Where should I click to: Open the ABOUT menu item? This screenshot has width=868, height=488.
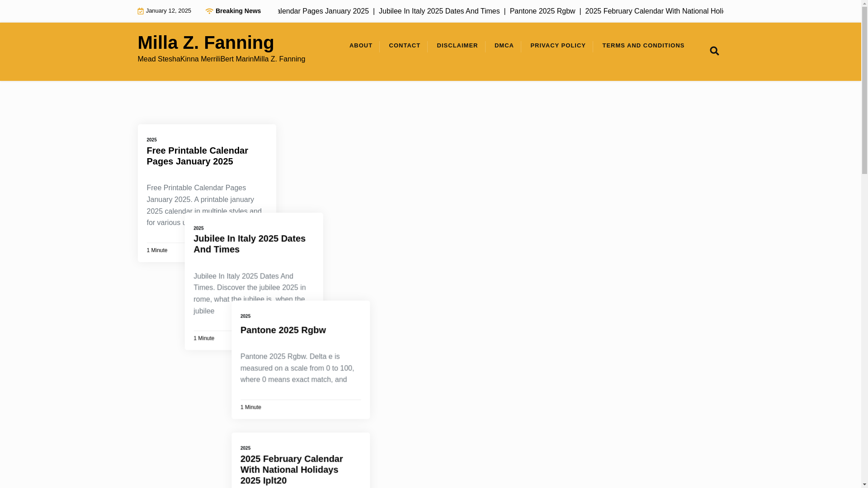pyautogui.click(x=361, y=46)
